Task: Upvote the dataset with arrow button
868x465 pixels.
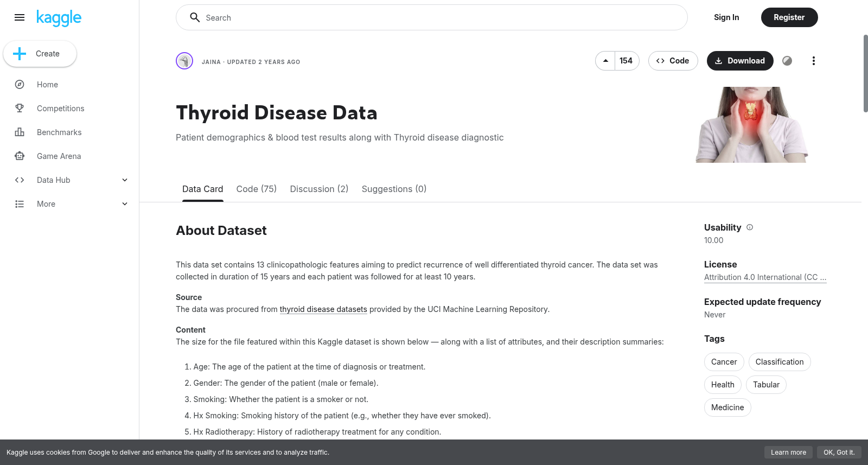Action: 605,61
